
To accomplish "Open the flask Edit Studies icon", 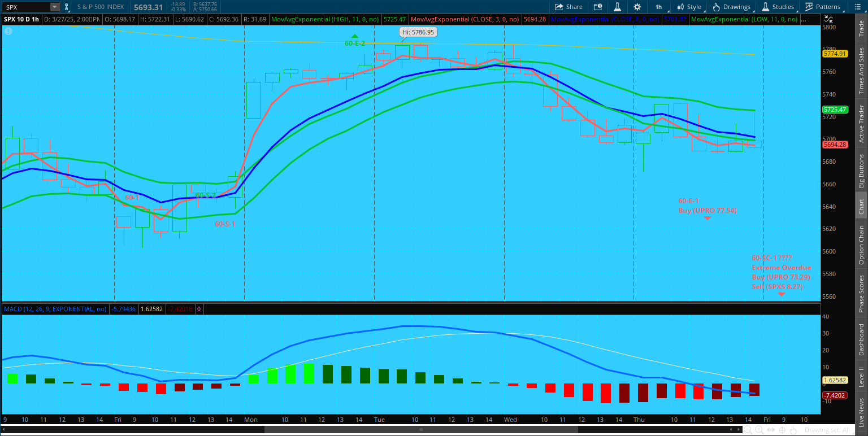I will point(618,7).
